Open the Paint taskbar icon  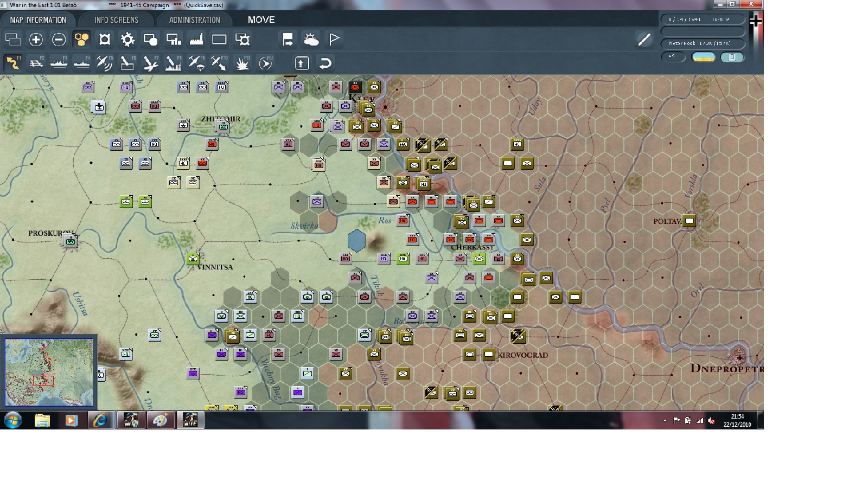click(x=160, y=420)
